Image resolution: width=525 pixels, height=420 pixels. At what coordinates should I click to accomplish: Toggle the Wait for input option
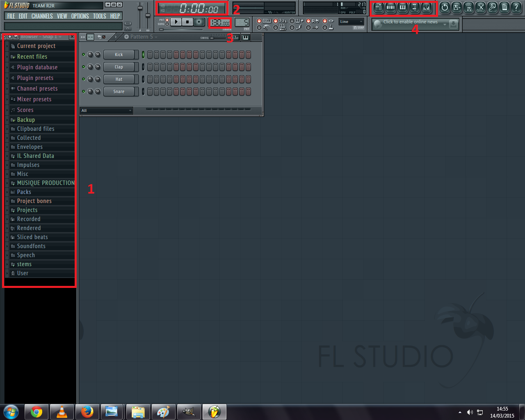click(x=283, y=27)
